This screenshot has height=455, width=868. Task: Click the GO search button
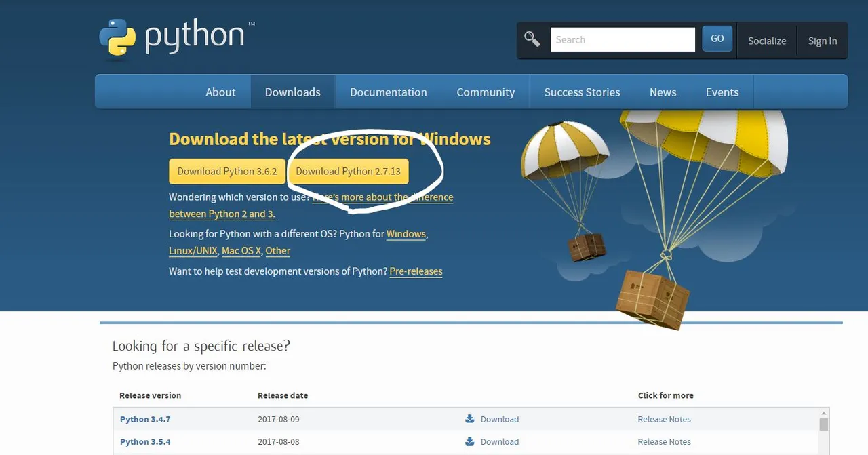click(717, 39)
